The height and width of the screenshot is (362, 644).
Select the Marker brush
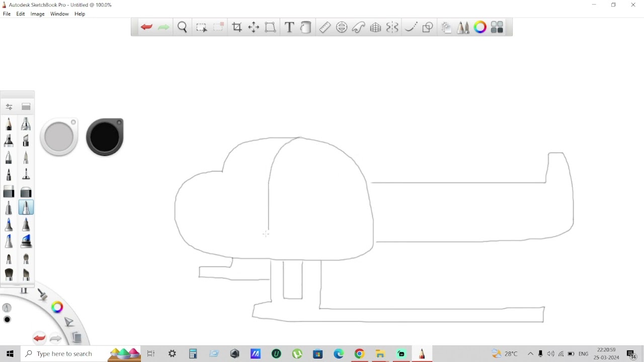click(x=9, y=140)
